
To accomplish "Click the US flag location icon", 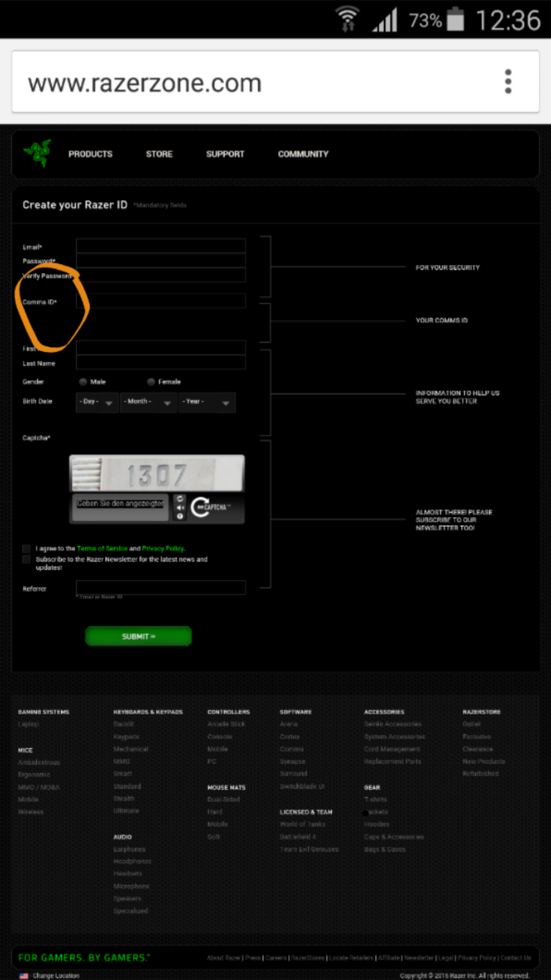I will click(24, 975).
